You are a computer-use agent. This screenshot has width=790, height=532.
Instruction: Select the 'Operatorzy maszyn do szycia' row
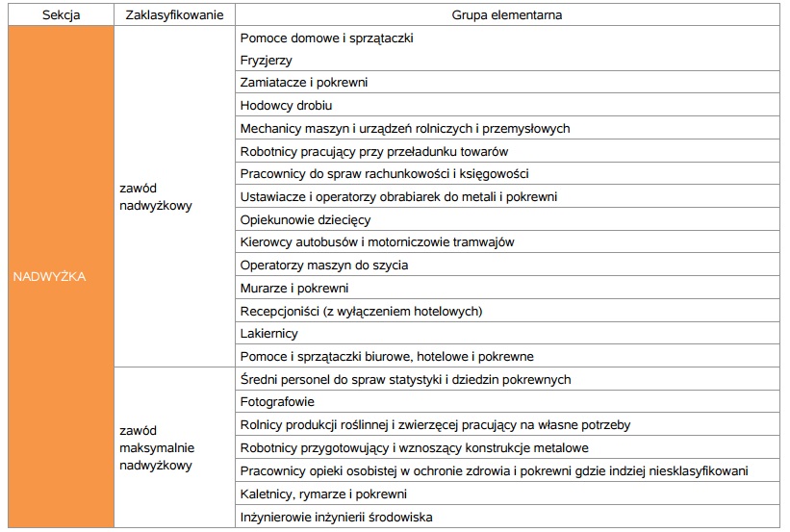click(507, 265)
